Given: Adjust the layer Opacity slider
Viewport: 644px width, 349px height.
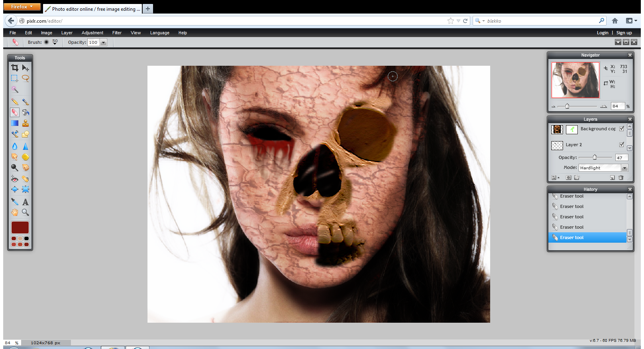Looking at the screenshot, I should click(x=595, y=157).
